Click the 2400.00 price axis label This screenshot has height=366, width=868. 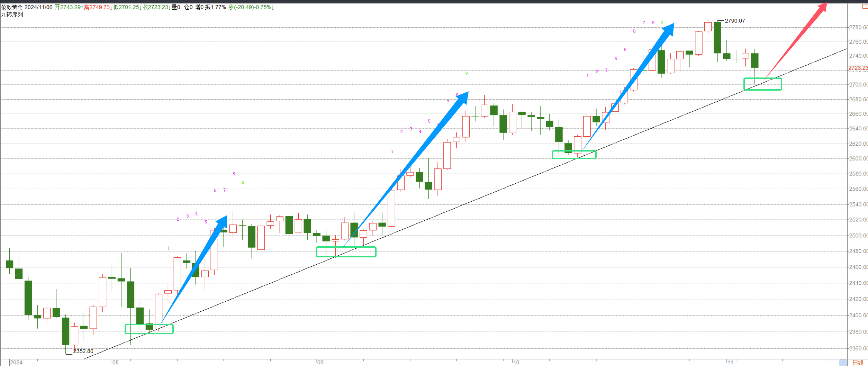[858, 315]
